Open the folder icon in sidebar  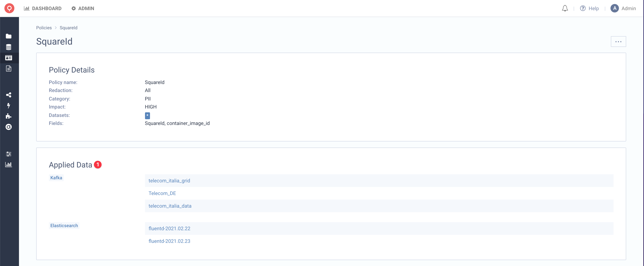point(8,36)
